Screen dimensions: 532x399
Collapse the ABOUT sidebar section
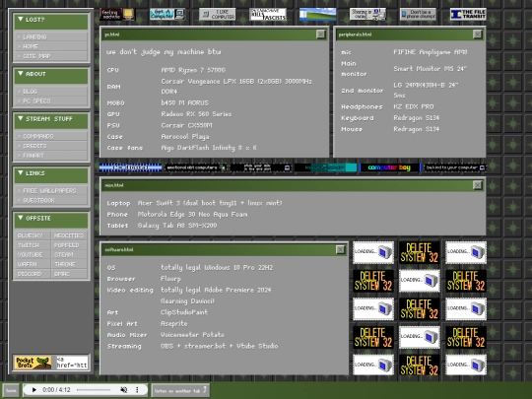pos(51,75)
